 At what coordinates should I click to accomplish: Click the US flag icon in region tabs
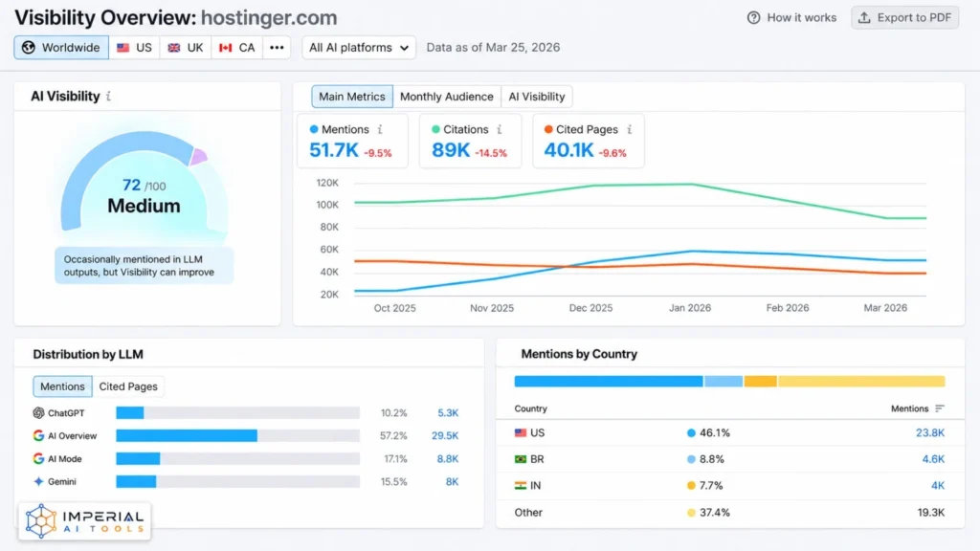(x=123, y=48)
